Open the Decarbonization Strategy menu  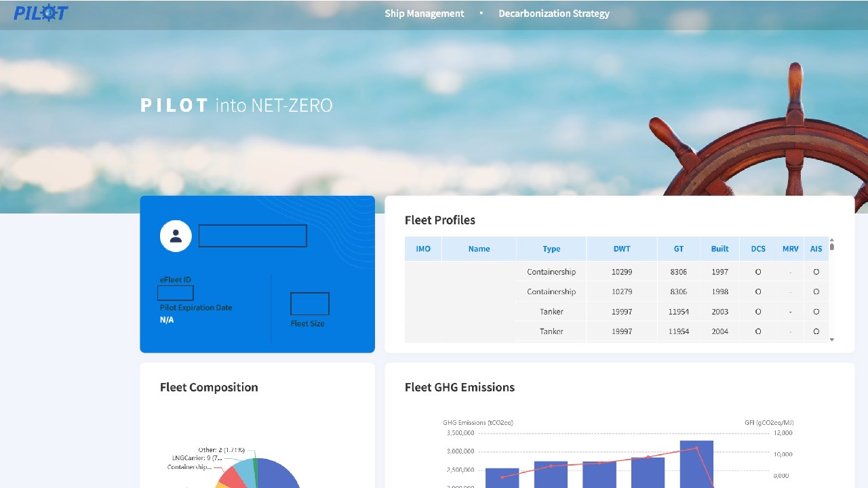554,14
